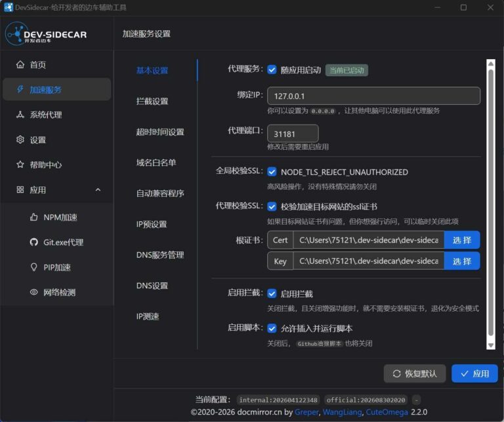
Task: Click the GitHub icon of Git.exe代理
Action: coord(33,242)
